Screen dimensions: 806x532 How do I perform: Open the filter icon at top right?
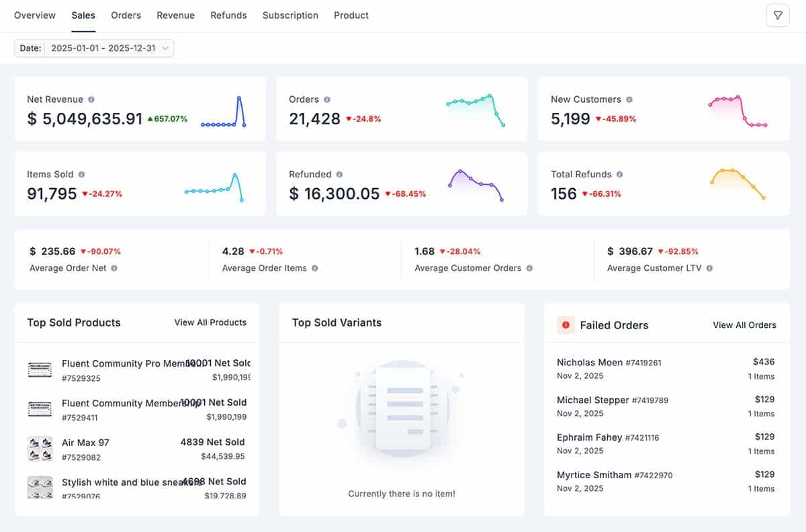[777, 15]
